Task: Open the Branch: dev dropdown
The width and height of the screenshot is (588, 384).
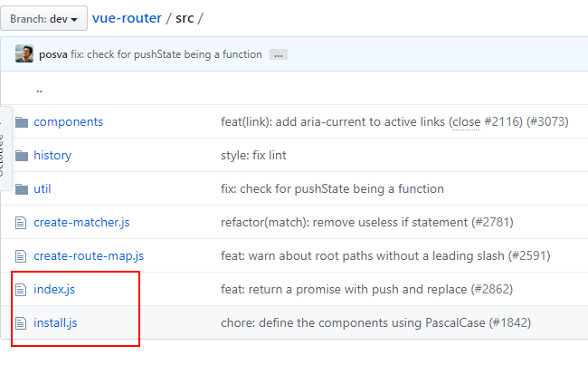Action: (x=44, y=18)
